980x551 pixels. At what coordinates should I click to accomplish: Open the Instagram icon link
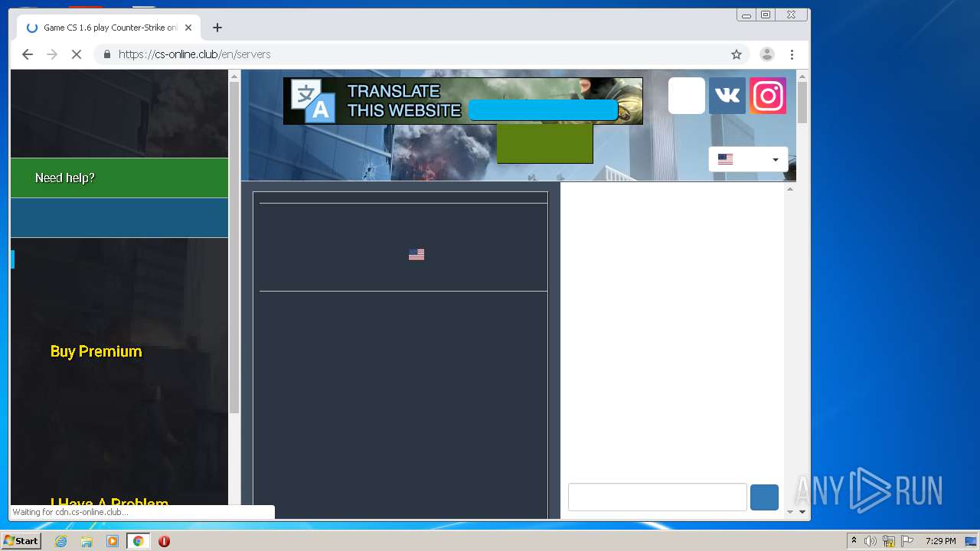[x=768, y=96]
